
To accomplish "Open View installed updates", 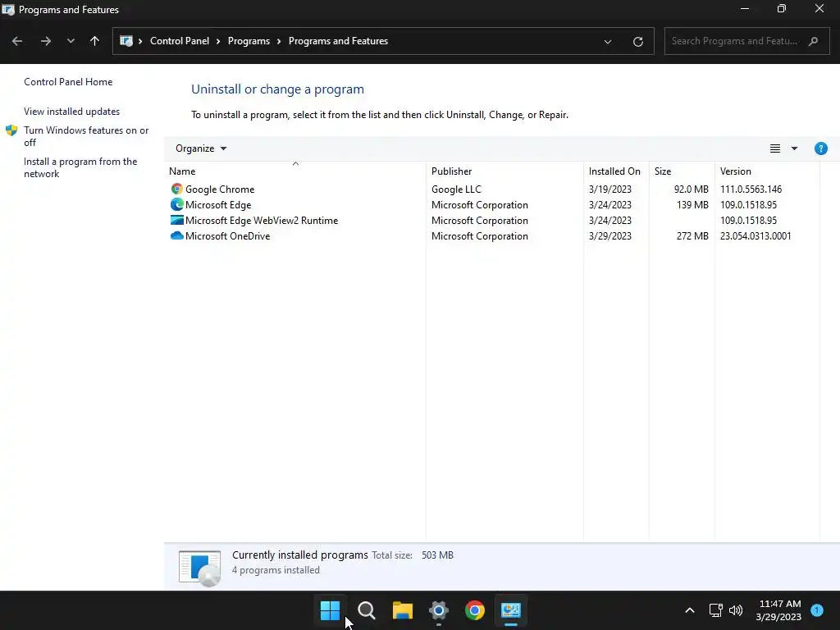I will pyautogui.click(x=72, y=112).
